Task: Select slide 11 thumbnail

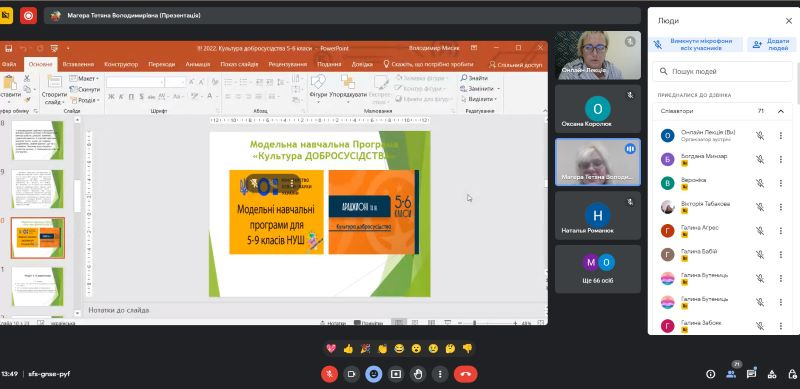Action: pyautogui.click(x=38, y=286)
